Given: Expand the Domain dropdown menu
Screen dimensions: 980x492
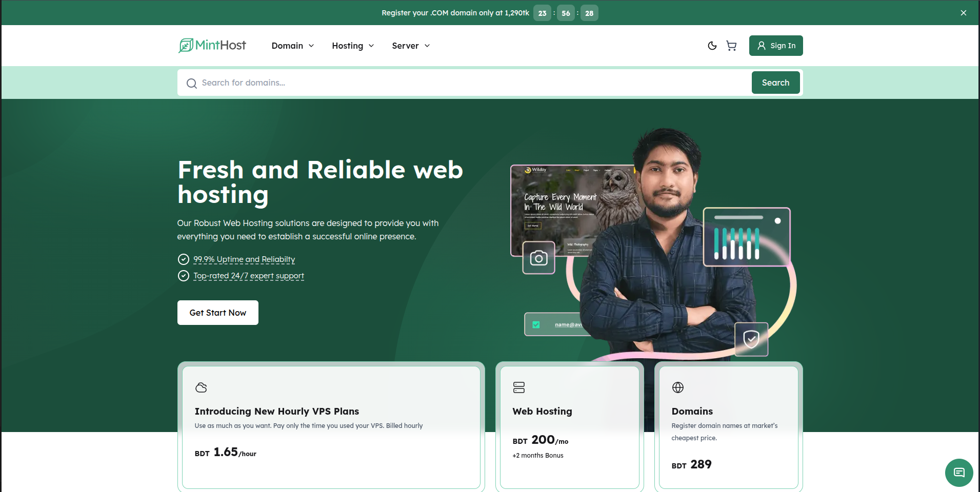Looking at the screenshot, I should (x=292, y=46).
